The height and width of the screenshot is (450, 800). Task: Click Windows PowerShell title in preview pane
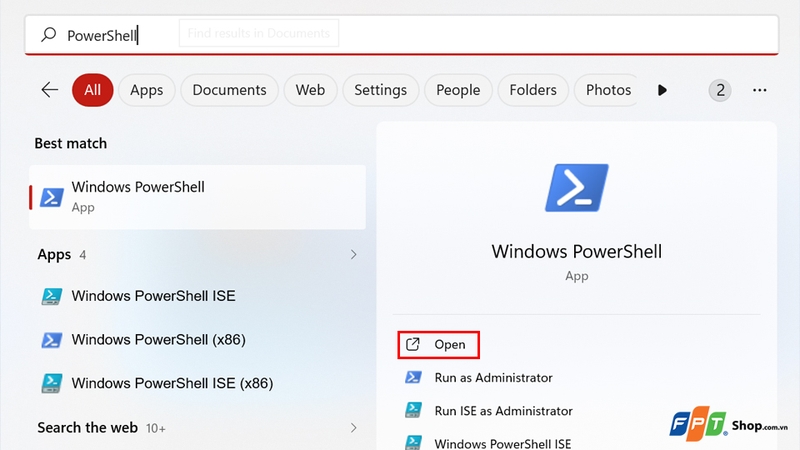577,252
